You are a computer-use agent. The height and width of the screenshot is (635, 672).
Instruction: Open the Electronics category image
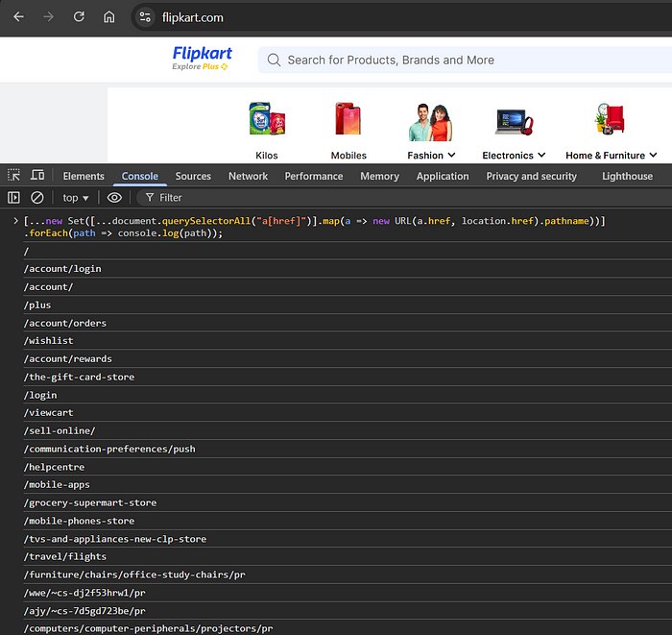(x=514, y=122)
